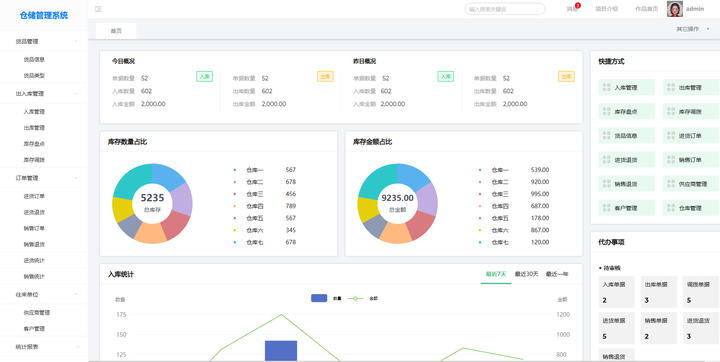The width and height of the screenshot is (720, 362).
Task: Open the 出库管理 shortcut tile grid icon
Action: (671, 87)
